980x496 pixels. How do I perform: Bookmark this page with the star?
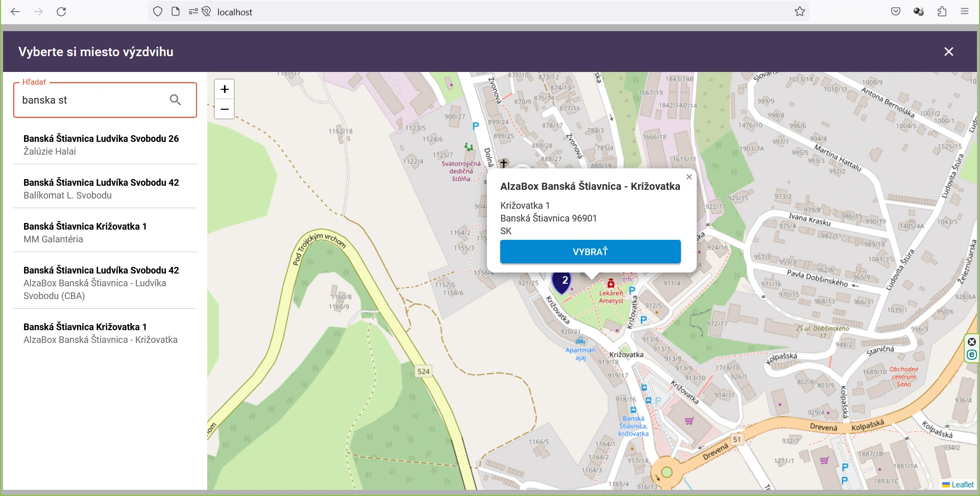(800, 12)
